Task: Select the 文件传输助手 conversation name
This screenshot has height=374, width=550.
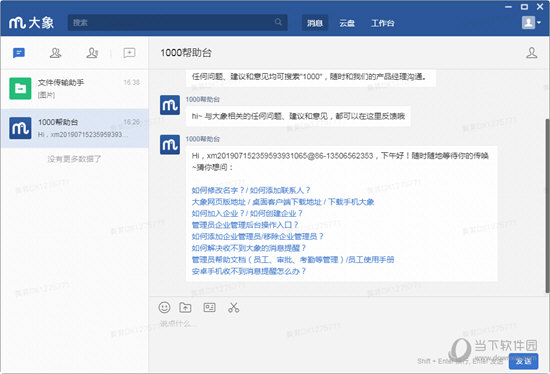Action: (61, 82)
